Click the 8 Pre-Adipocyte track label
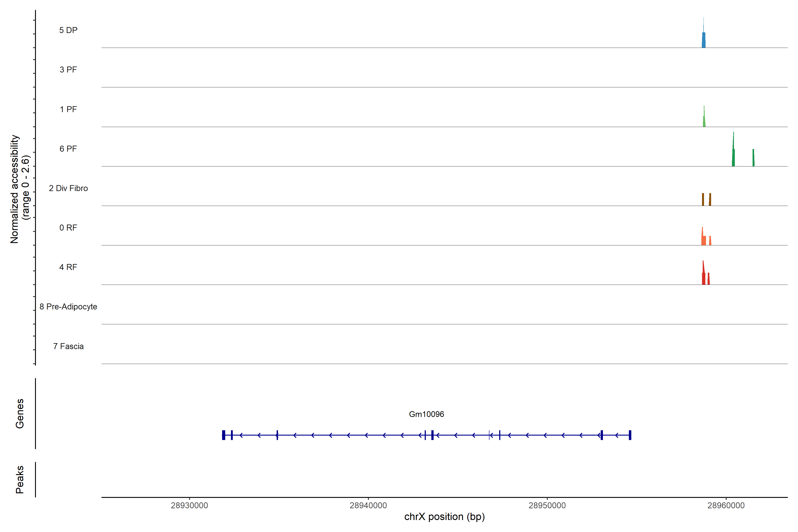The image size is (798, 532). (x=68, y=307)
